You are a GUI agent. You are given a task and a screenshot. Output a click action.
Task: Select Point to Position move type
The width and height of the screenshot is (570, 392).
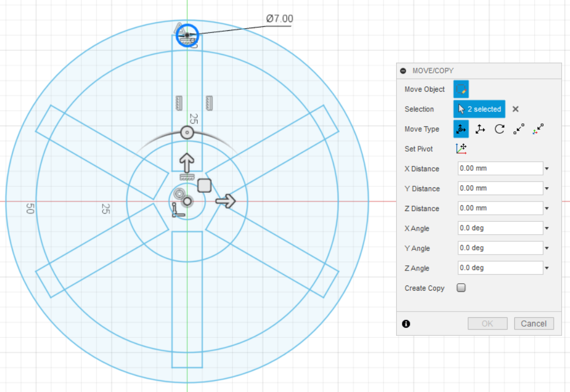click(538, 129)
